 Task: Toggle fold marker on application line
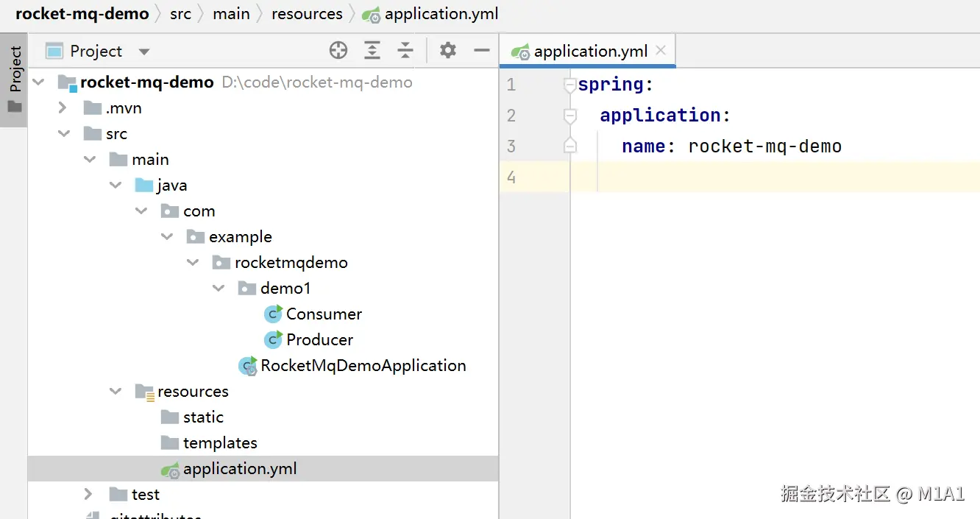(x=569, y=116)
